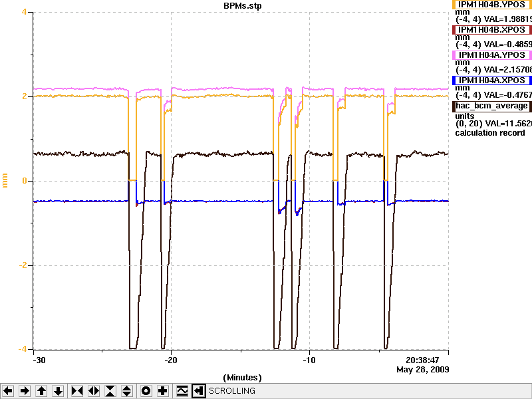
Task: Click the waveform graph icon
Action: [182, 391]
